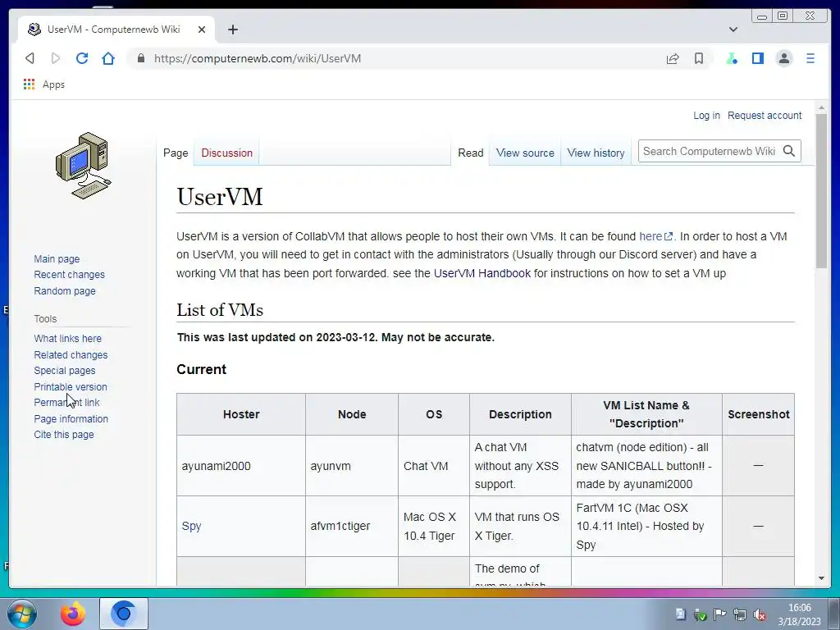This screenshot has height=630, width=840.
Task: Open Recent changes sidebar link
Action: pos(69,274)
